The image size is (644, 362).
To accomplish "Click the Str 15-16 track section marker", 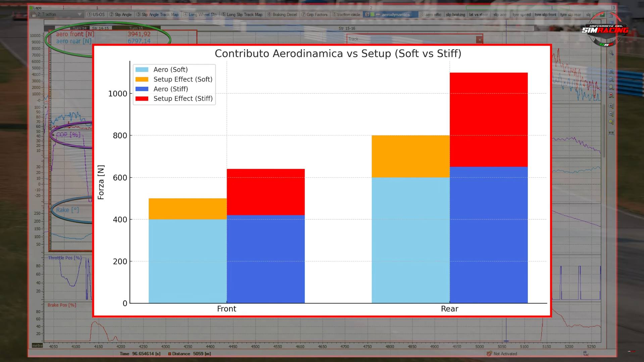I will click(347, 29).
